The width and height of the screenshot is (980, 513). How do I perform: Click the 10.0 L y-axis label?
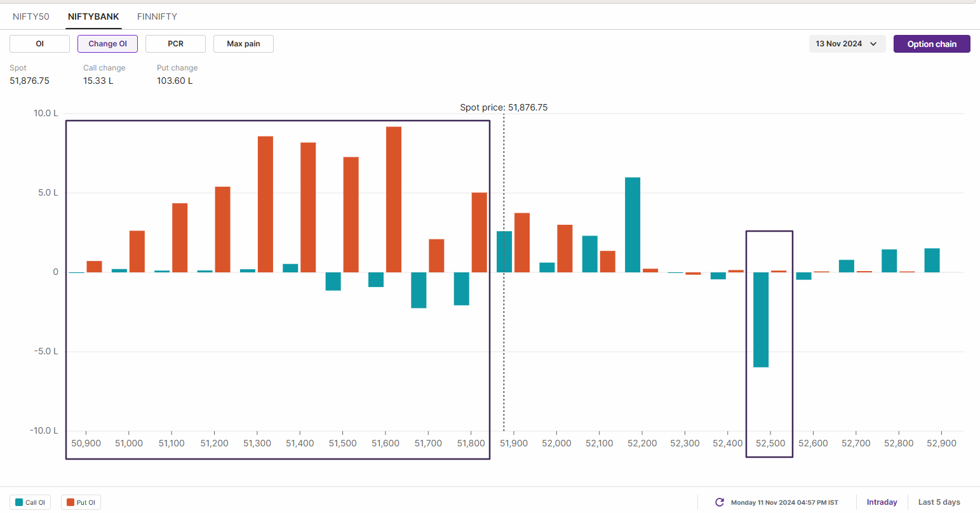[x=46, y=113]
